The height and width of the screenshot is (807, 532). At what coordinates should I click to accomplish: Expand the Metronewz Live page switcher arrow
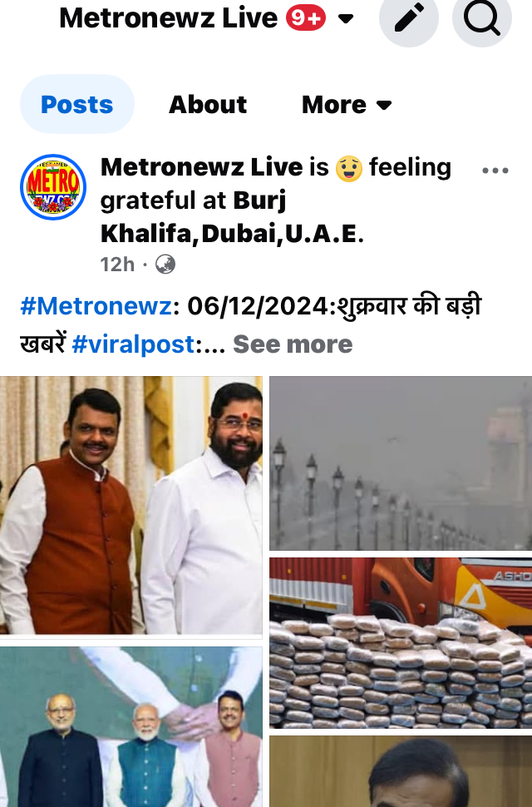[x=346, y=19]
